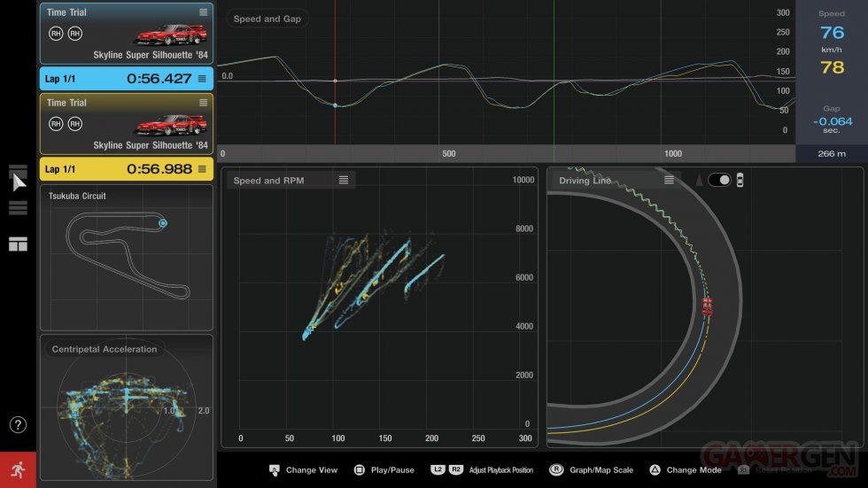Open the blue lap 0:56.427 menu
The height and width of the screenshot is (488, 868).
[x=202, y=79]
